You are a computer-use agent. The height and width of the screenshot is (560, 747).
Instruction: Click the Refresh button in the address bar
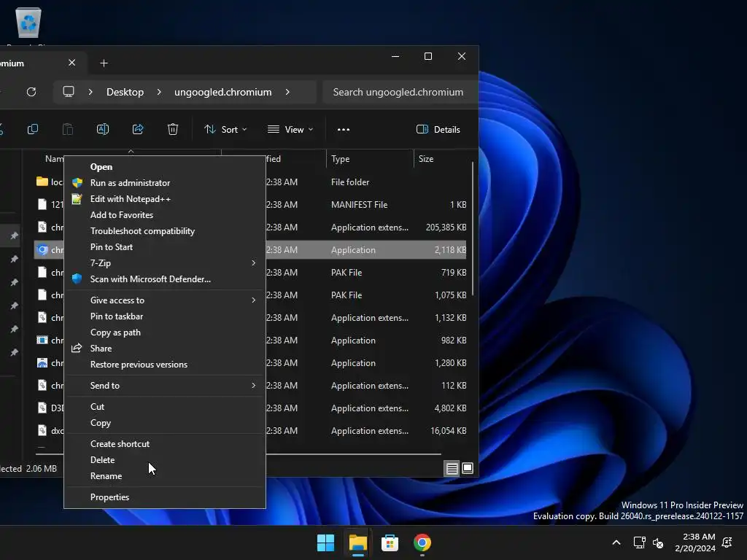tap(31, 92)
